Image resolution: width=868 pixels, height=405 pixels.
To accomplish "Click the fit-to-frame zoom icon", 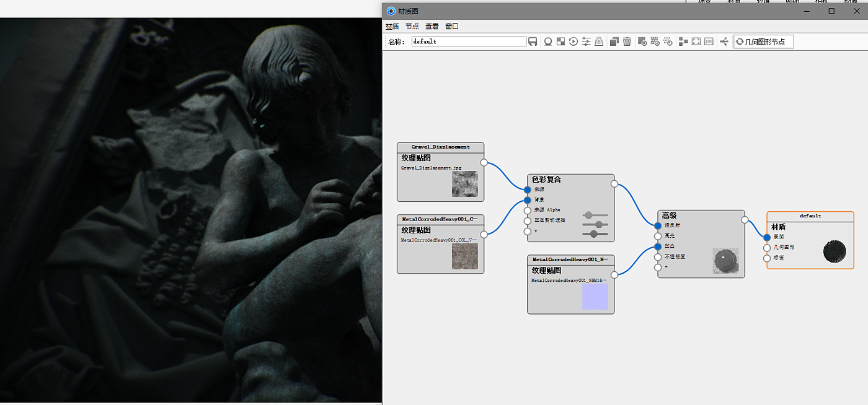I will click(696, 41).
